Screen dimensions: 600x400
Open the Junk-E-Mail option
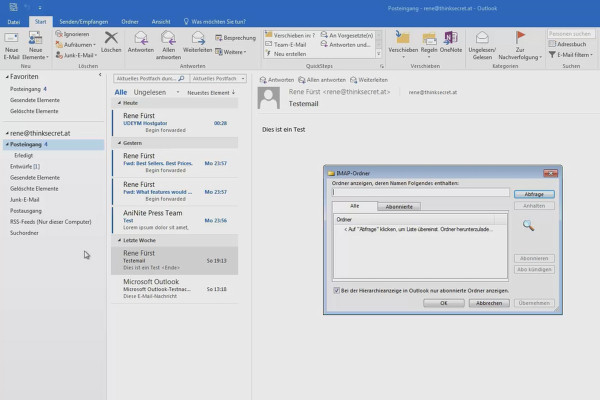tap(76, 55)
